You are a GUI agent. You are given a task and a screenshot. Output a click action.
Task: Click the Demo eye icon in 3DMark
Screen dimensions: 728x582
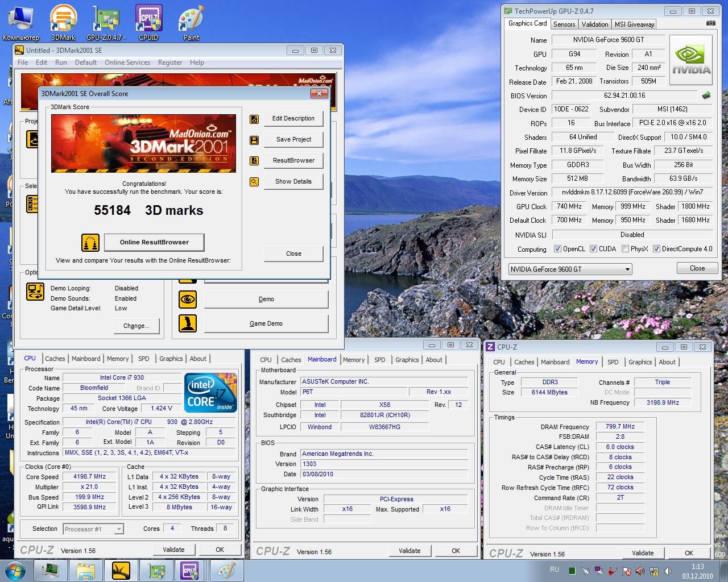tap(188, 299)
